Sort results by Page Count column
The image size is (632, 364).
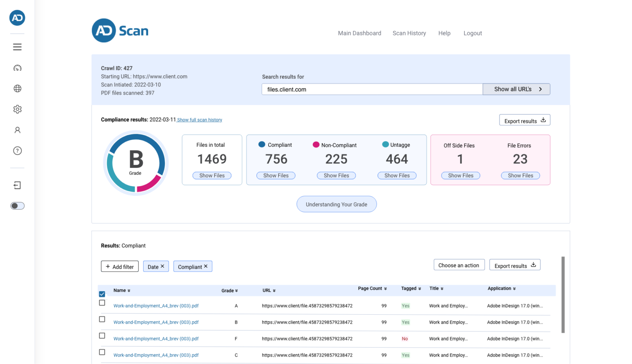pos(372,289)
